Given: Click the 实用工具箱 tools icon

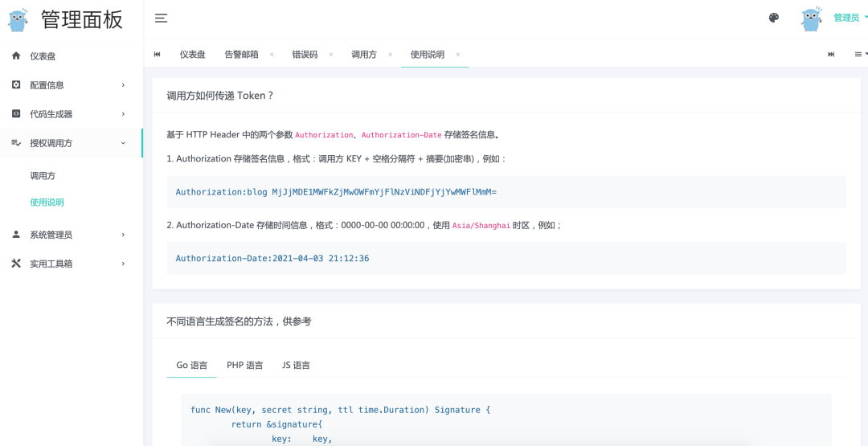Looking at the screenshot, I should [16, 264].
